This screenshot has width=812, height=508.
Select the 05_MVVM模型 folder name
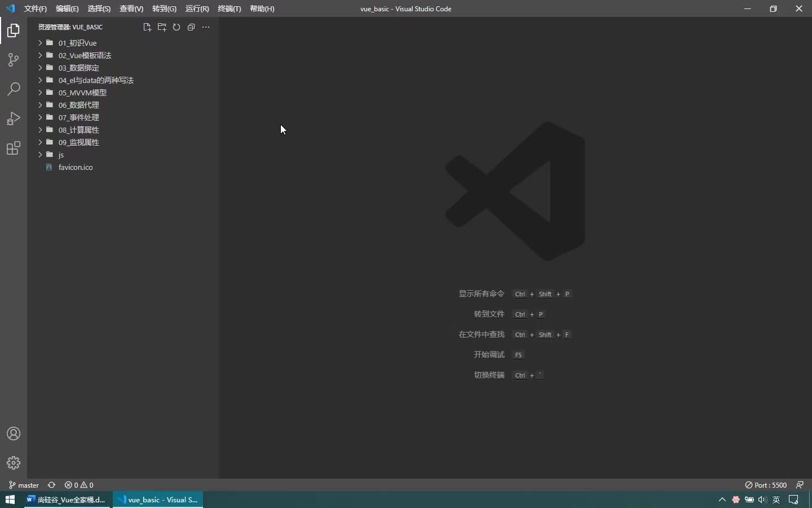pos(82,93)
